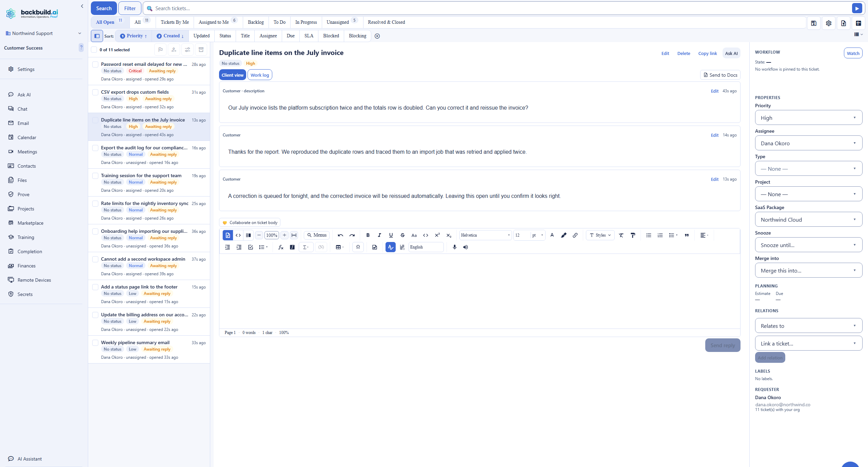Run the search with blue play button
This screenshot has height=467, width=868.
click(x=857, y=8)
